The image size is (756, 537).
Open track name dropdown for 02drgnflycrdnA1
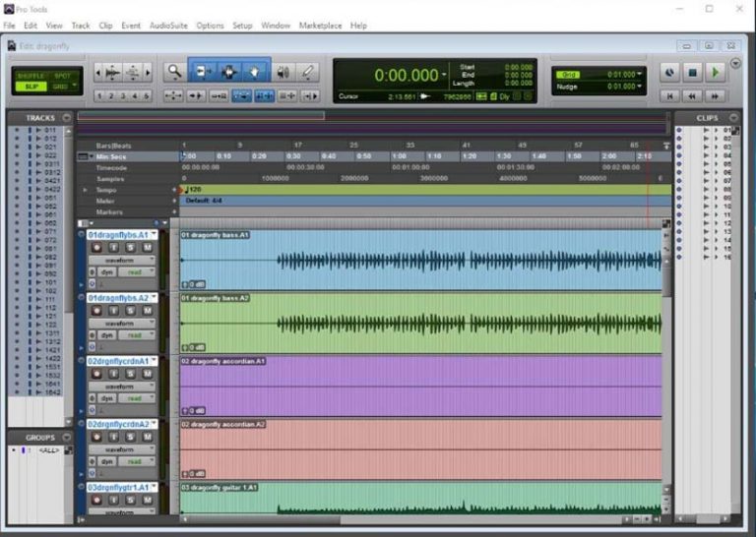[x=154, y=361]
